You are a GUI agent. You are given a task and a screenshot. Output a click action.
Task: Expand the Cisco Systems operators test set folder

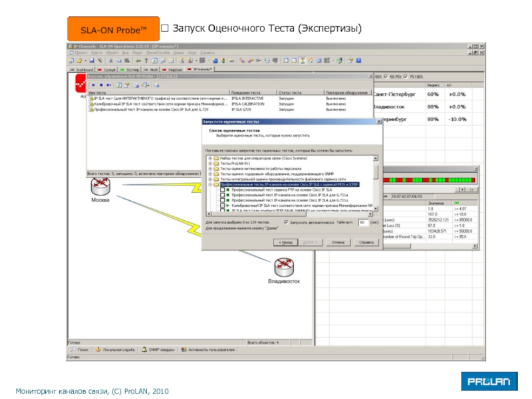[x=210, y=158]
